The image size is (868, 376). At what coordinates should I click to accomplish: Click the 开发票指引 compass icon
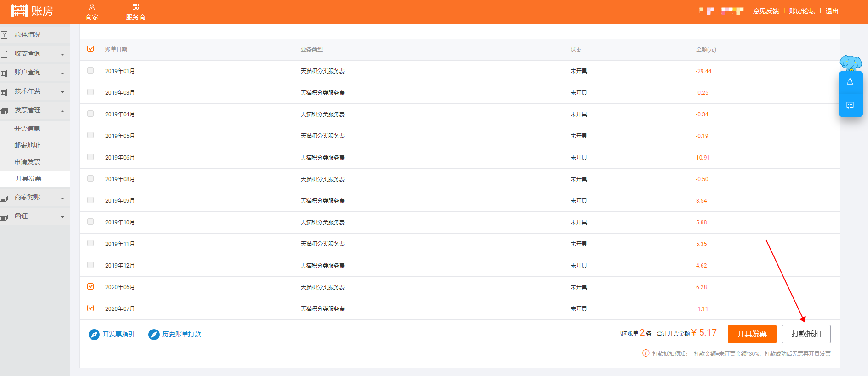pos(94,335)
